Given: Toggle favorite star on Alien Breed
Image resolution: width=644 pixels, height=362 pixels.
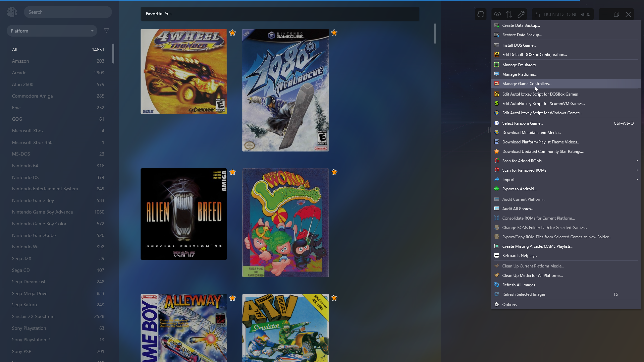Looking at the screenshot, I should coord(232,172).
